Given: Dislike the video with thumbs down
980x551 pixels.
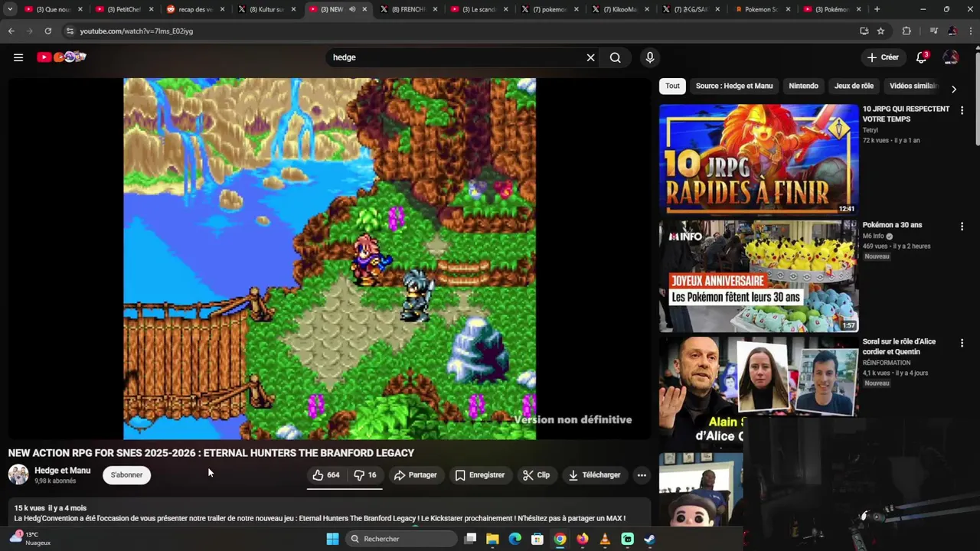Looking at the screenshot, I should [365, 475].
